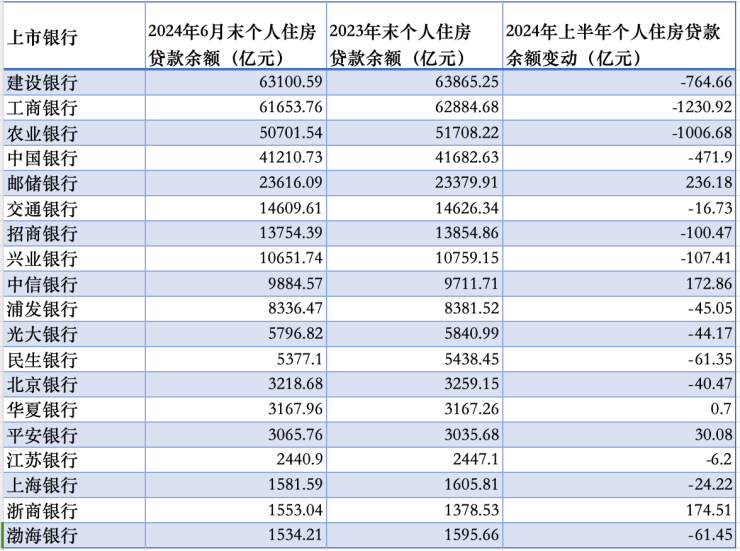Select the change value -45.05
This screenshot has height=551, width=740.
tap(711, 308)
